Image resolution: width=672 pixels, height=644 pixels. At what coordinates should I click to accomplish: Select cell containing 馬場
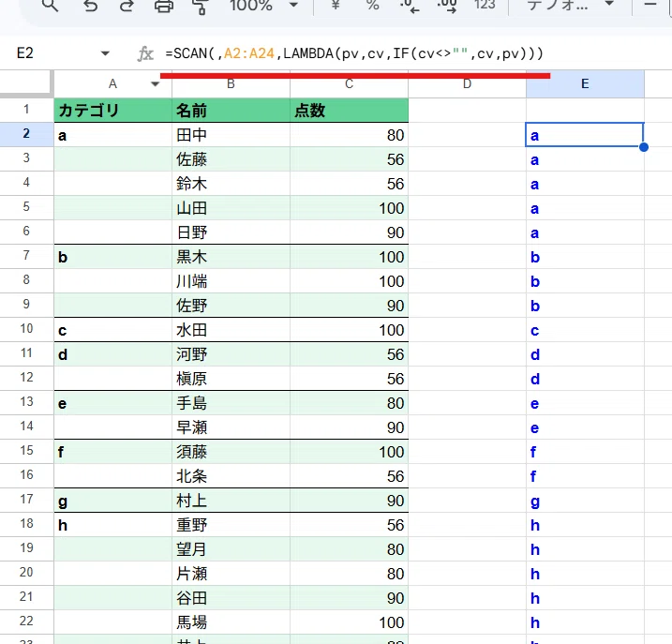pos(231,622)
